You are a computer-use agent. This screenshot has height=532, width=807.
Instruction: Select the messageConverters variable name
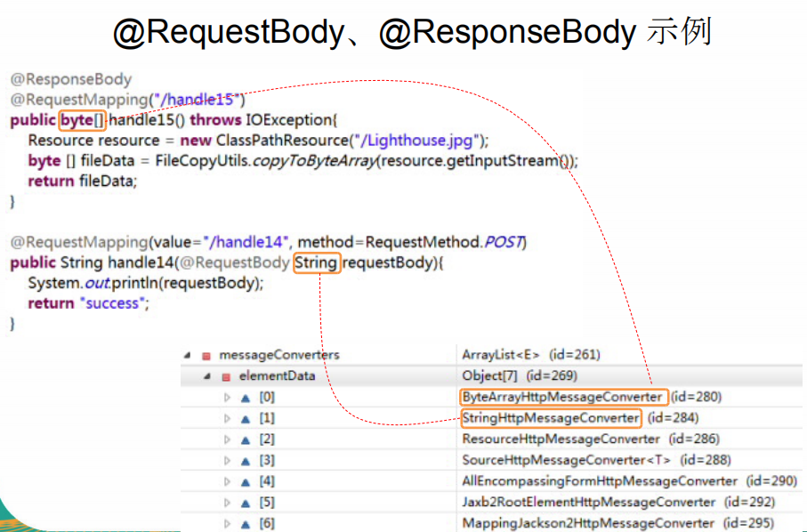279,355
